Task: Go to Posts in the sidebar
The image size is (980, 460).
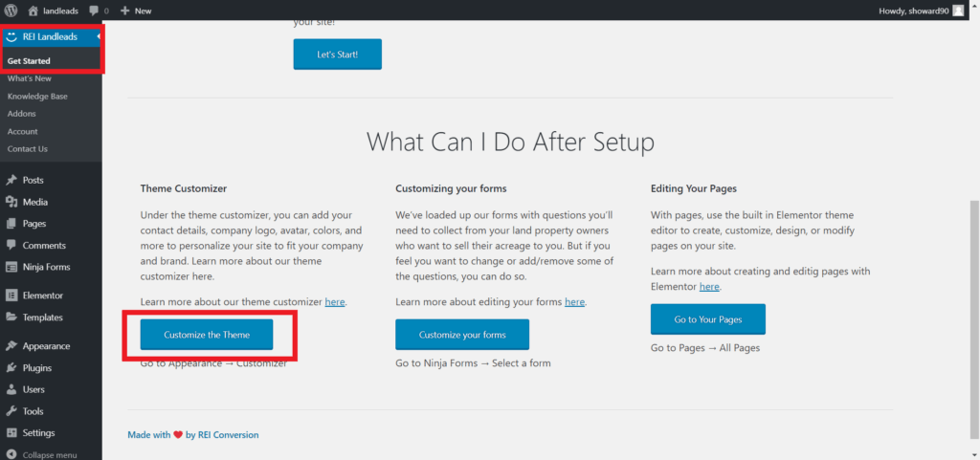Action: 33,181
